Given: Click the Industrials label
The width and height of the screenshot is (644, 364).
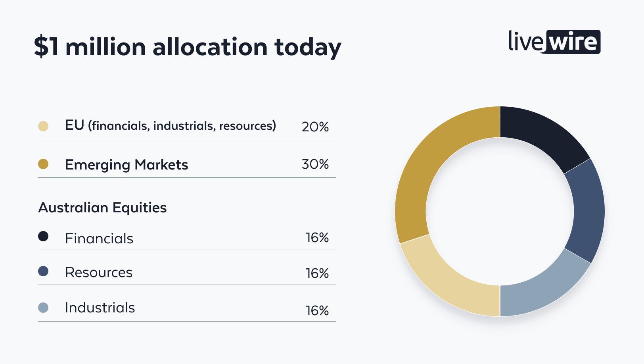Looking at the screenshot, I should [100, 308].
